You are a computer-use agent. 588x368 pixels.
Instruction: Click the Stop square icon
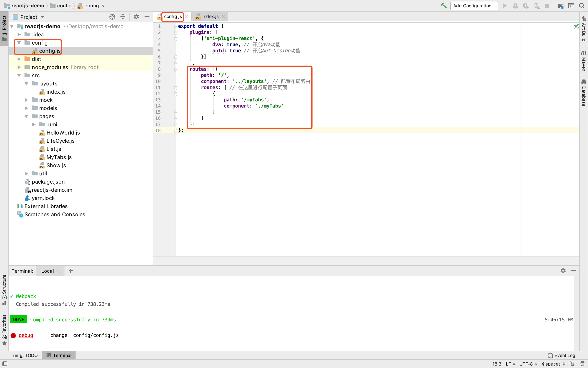pos(547,6)
